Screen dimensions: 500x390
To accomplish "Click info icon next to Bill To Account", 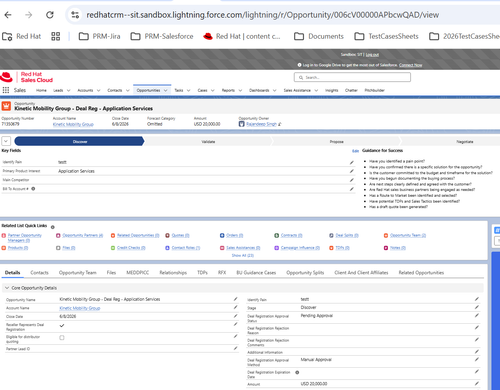I will click(33, 189).
